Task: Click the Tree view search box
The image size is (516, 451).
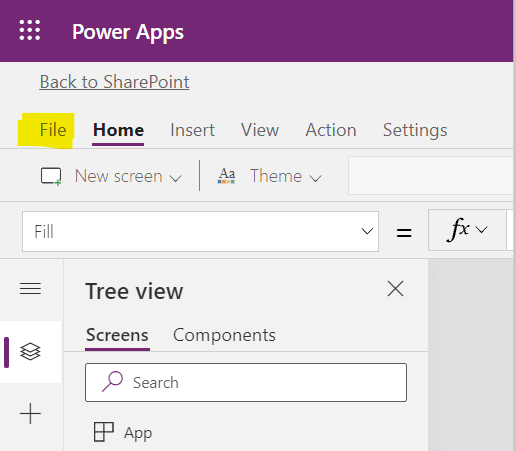Action: coord(246,382)
